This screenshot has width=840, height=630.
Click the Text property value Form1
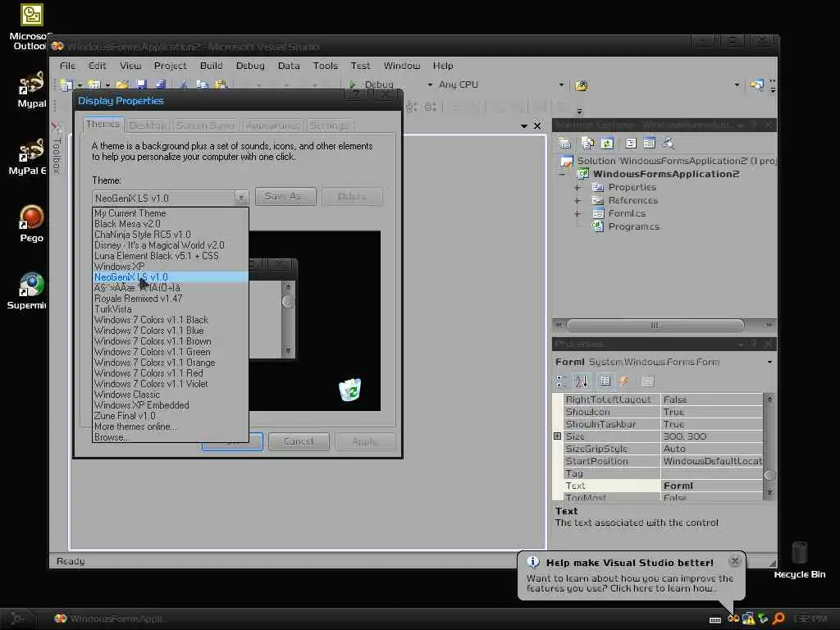click(712, 486)
